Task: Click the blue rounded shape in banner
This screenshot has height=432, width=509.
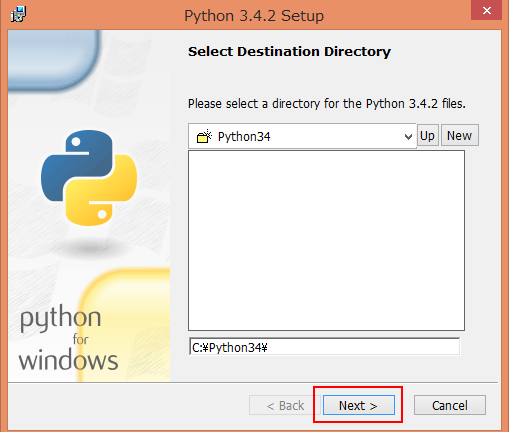Action: coord(53,60)
